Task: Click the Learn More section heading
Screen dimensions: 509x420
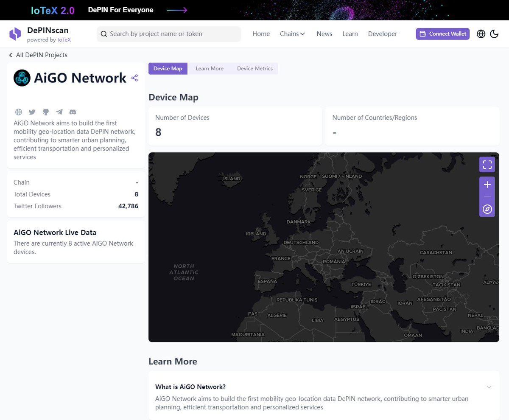Action: pos(173,361)
